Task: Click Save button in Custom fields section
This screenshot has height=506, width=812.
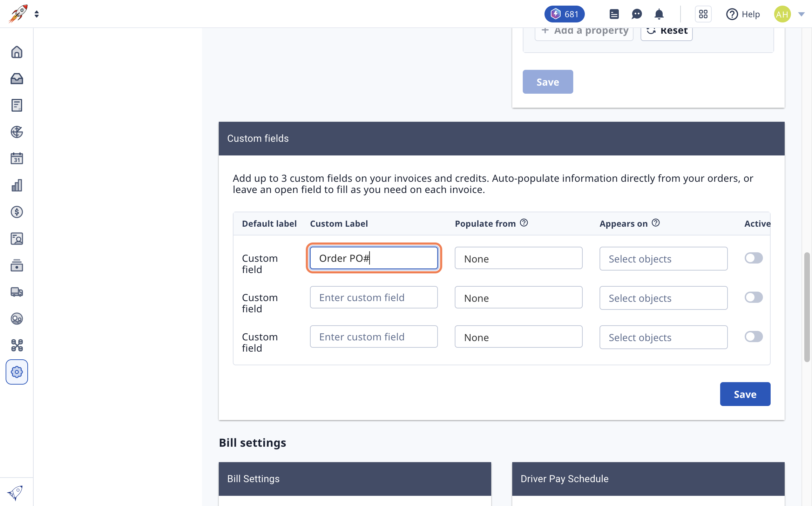Action: click(x=746, y=394)
